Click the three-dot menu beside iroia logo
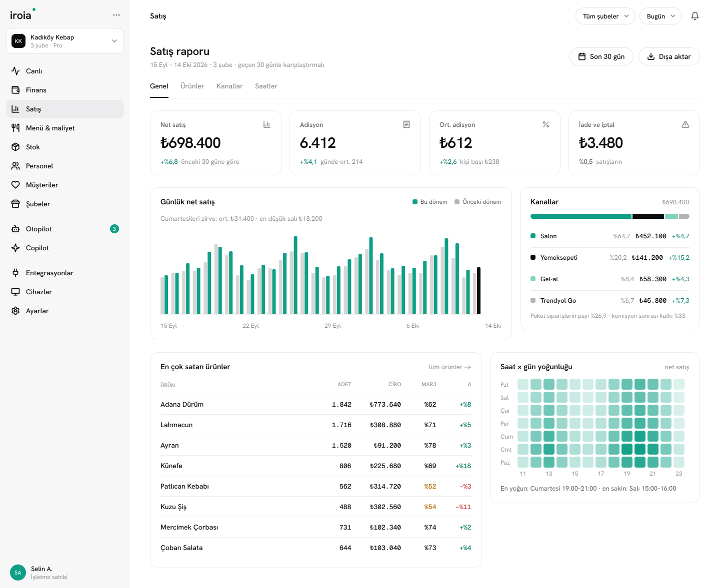Image resolution: width=720 pixels, height=588 pixels. pos(116,15)
